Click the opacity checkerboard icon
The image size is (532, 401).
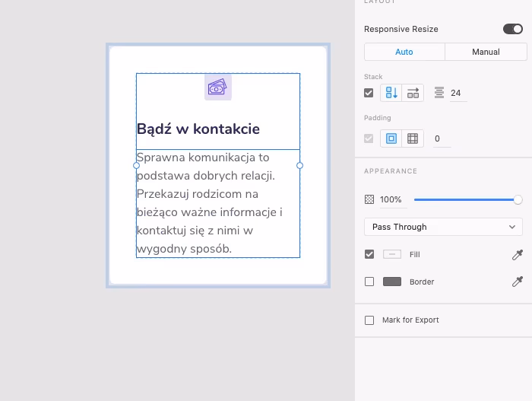coord(369,199)
